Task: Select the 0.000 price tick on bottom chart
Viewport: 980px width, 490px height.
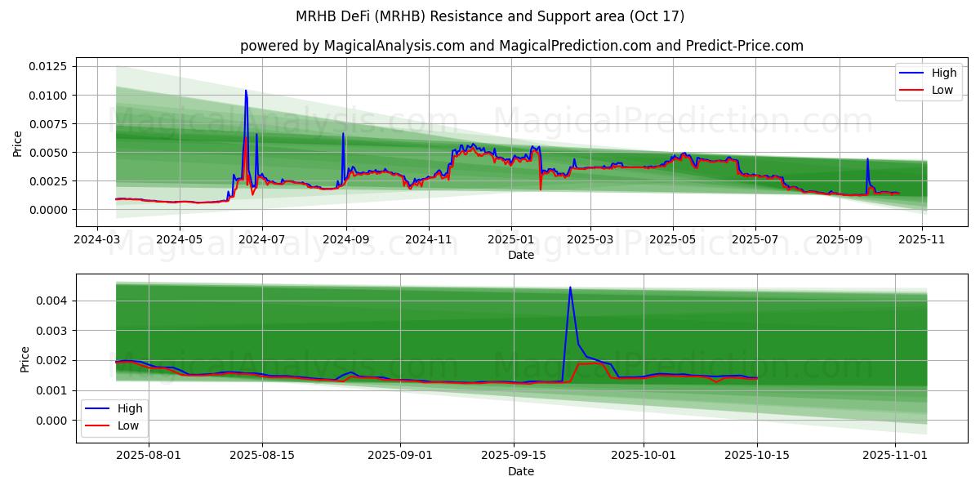Action: [54, 421]
